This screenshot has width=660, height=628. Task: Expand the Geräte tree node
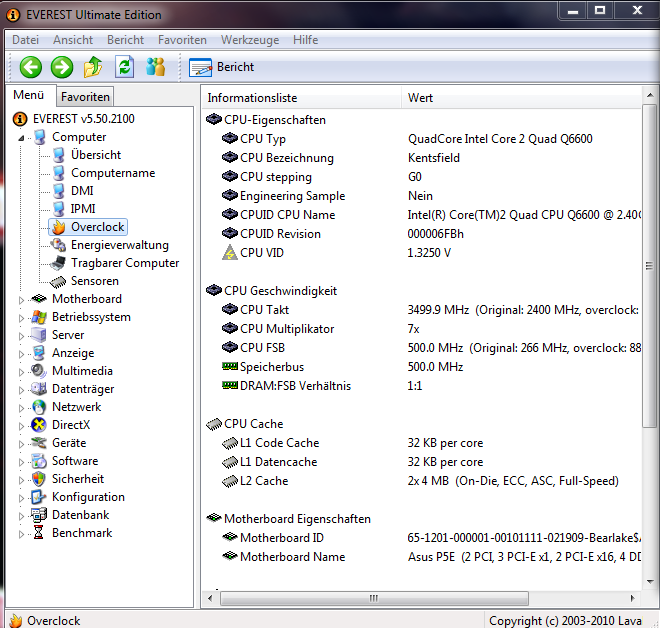click(21, 444)
